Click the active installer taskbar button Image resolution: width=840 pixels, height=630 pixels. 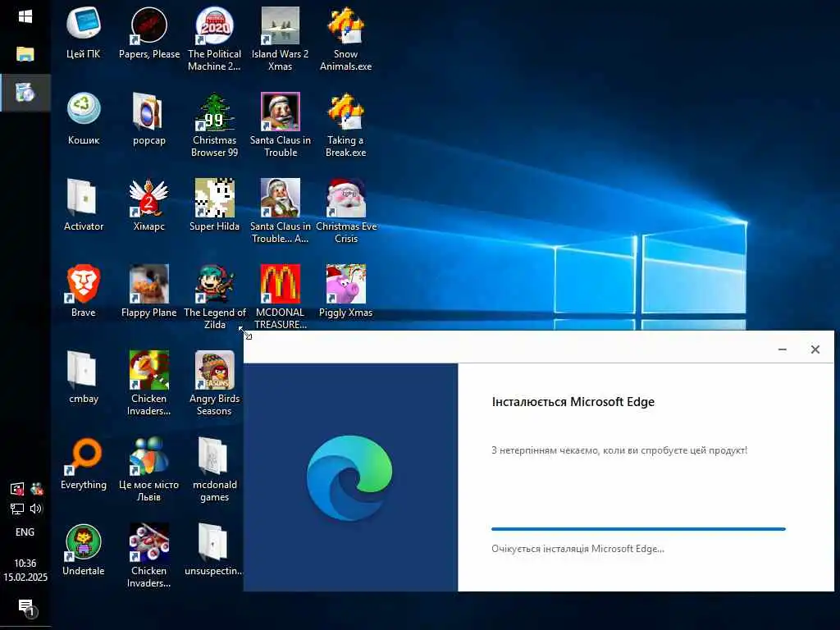25,93
